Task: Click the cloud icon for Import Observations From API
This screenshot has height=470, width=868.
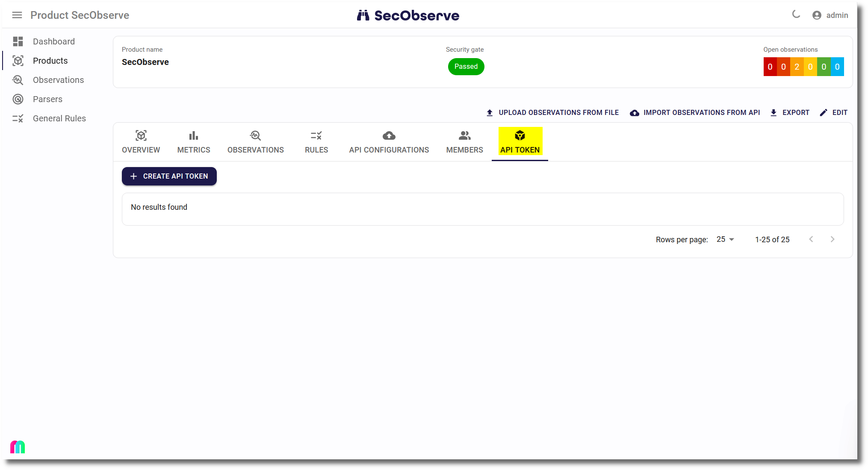Action: (x=635, y=112)
